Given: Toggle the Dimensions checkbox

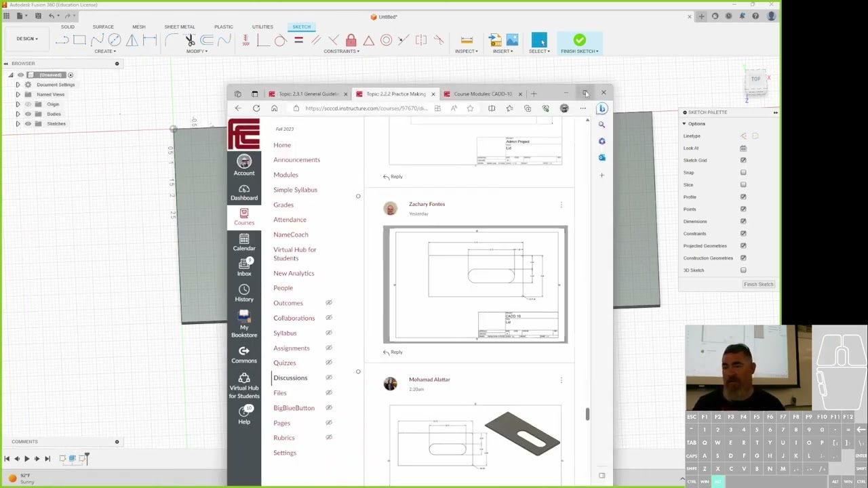Looking at the screenshot, I should click(743, 221).
